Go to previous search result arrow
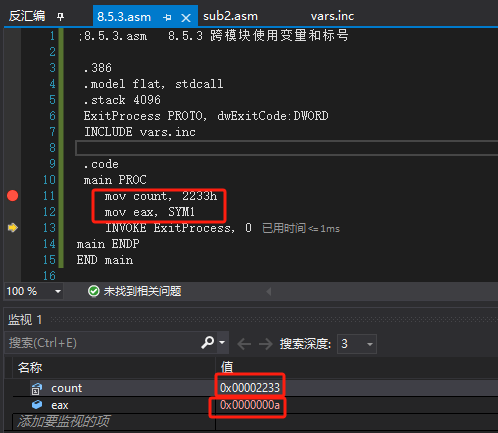The image size is (498, 433). point(244,344)
